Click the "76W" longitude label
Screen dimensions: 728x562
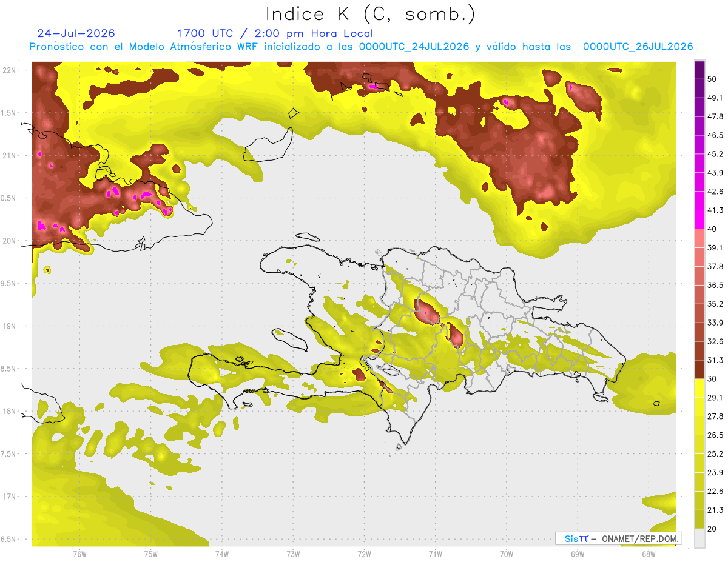click(x=79, y=554)
